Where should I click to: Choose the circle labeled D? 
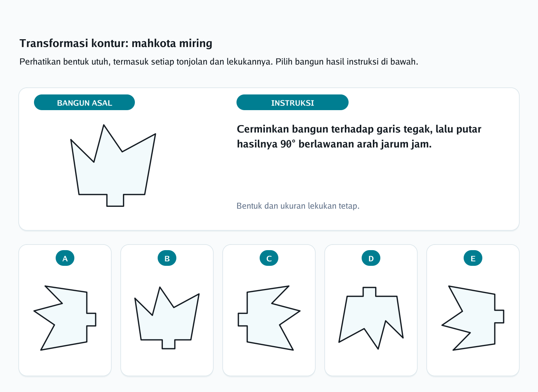point(371,258)
